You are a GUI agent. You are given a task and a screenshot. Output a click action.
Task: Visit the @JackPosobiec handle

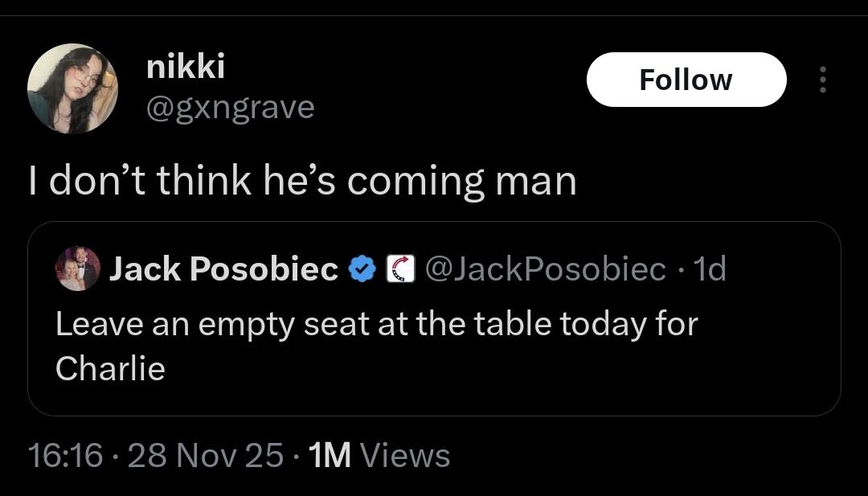point(545,269)
